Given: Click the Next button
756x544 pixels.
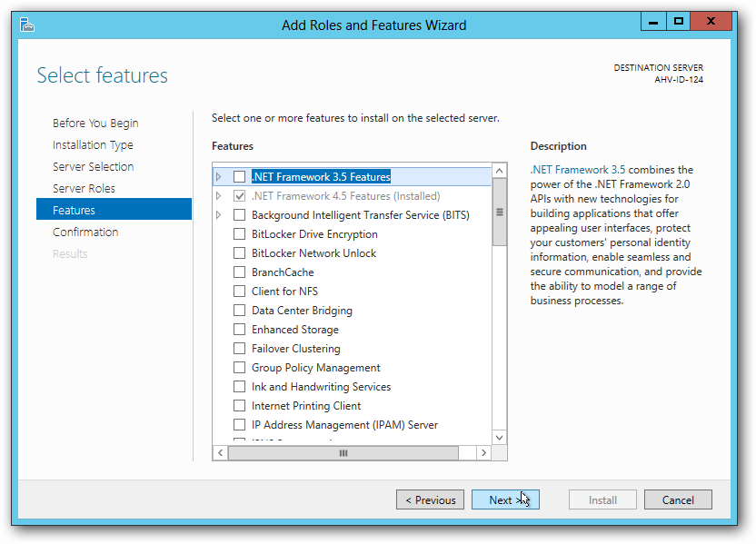Looking at the screenshot, I should click(x=505, y=499).
